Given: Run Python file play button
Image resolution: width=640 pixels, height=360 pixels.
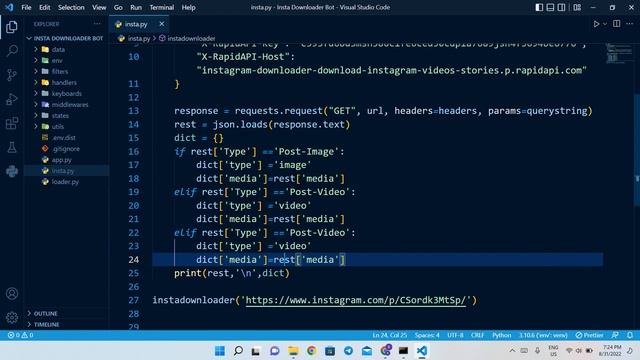Looking at the screenshot, I should pos(596,24).
